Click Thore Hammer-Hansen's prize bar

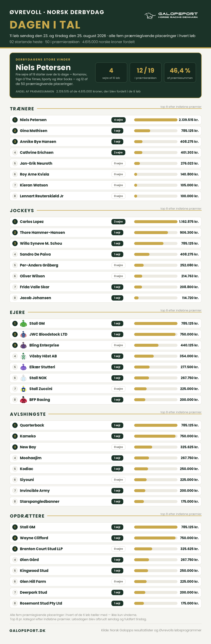coord(156,233)
